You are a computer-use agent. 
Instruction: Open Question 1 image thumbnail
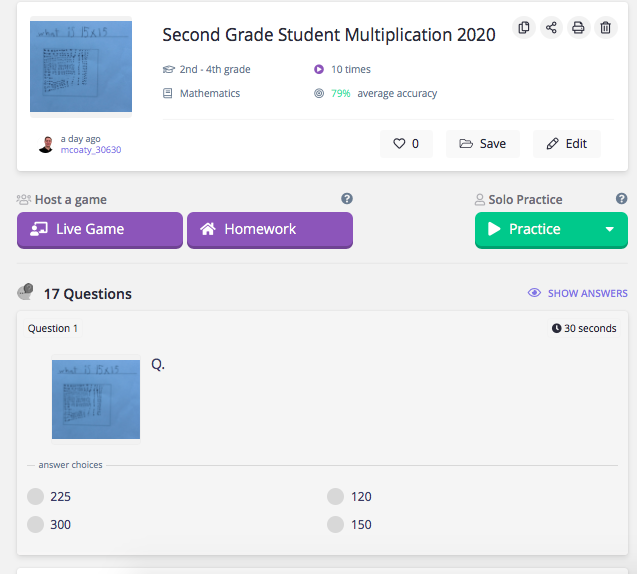click(x=96, y=399)
